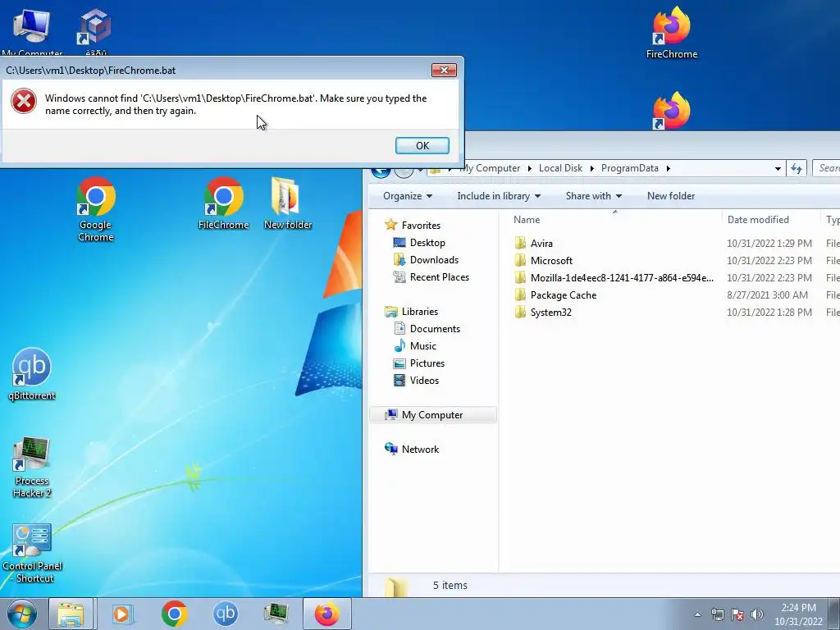Open the Control Panel Shortcut icon
Viewport: 840px width, 630px height.
click(32, 554)
